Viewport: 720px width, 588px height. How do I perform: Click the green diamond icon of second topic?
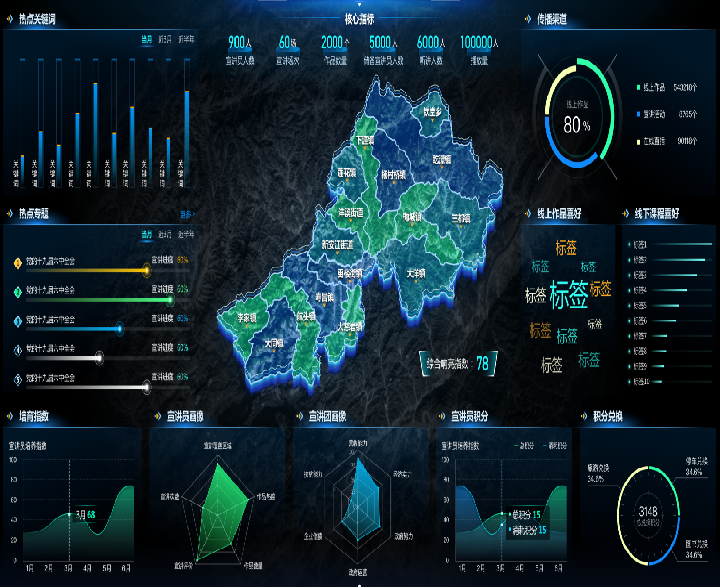(17, 291)
